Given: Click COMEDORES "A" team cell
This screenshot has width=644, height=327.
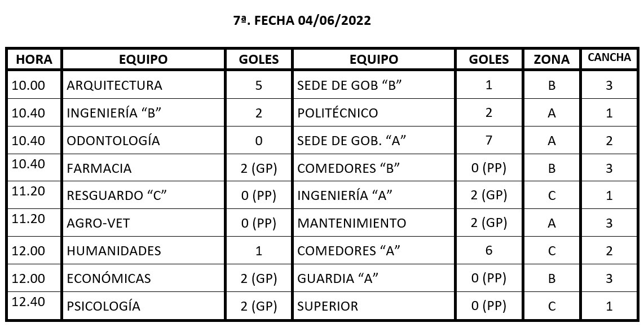Looking at the screenshot, I should click(374, 251).
